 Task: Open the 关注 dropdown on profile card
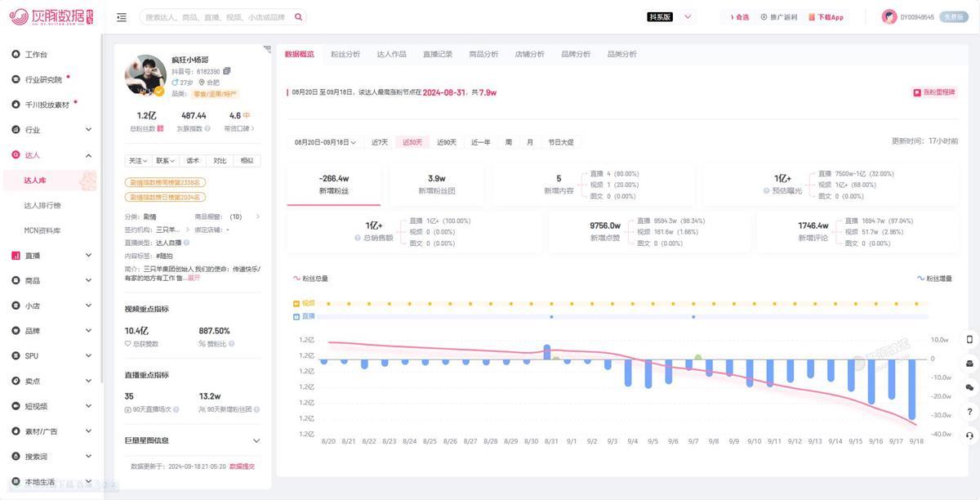click(138, 161)
